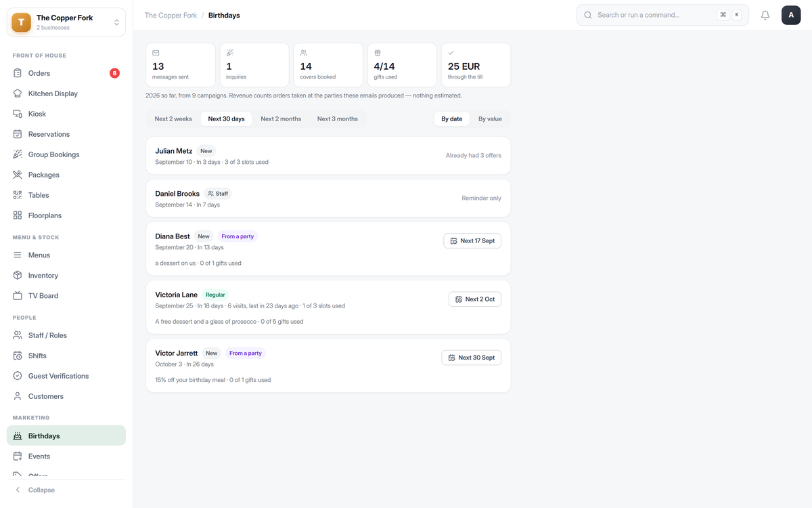Click the Regular tag on Victoria Lane
Viewport: 812px width, 508px height.
(x=215, y=295)
